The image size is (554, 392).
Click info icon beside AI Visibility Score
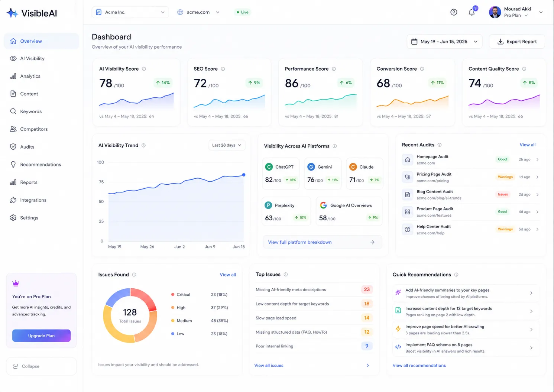pyautogui.click(x=144, y=69)
